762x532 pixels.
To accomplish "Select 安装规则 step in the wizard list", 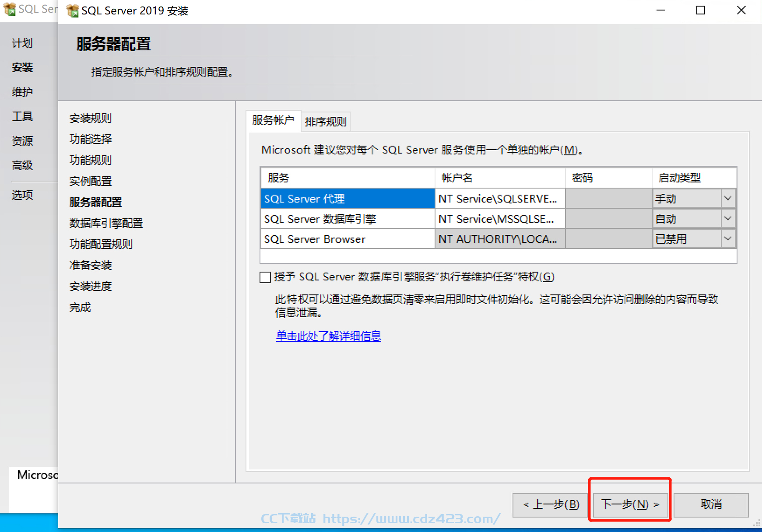I will (91, 118).
